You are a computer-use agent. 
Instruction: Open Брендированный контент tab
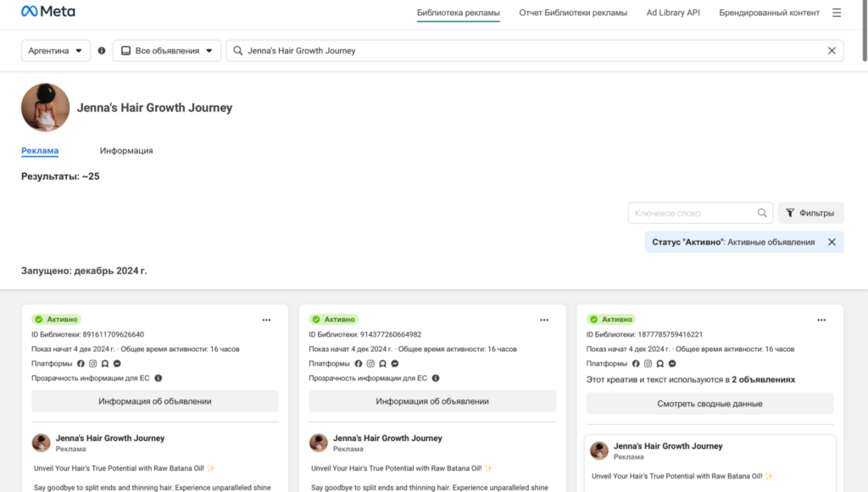point(770,13)
